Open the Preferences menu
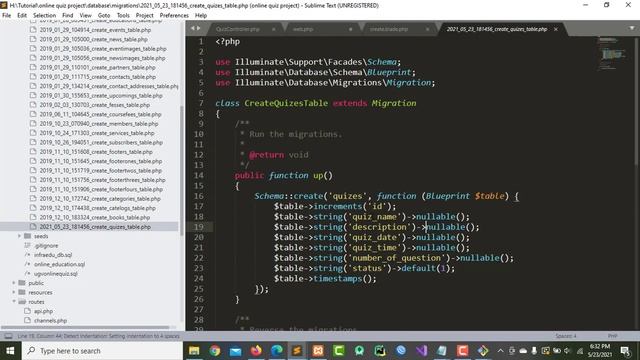The image size is (640, 360). click(174, 16)
